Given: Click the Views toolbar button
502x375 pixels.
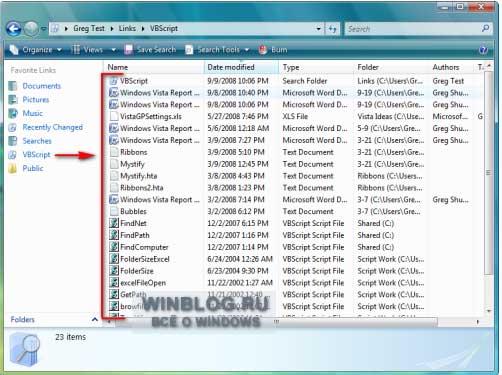Looking at the screenshot, I should (x=87, y=50).
